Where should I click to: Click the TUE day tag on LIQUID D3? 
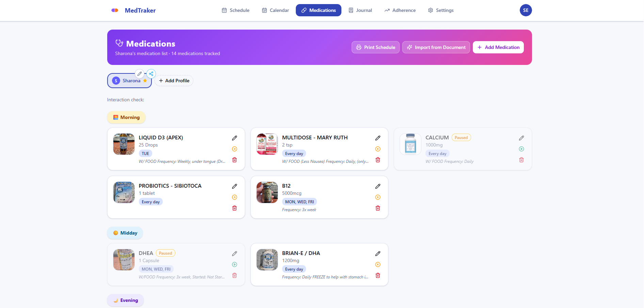point(145,154)
